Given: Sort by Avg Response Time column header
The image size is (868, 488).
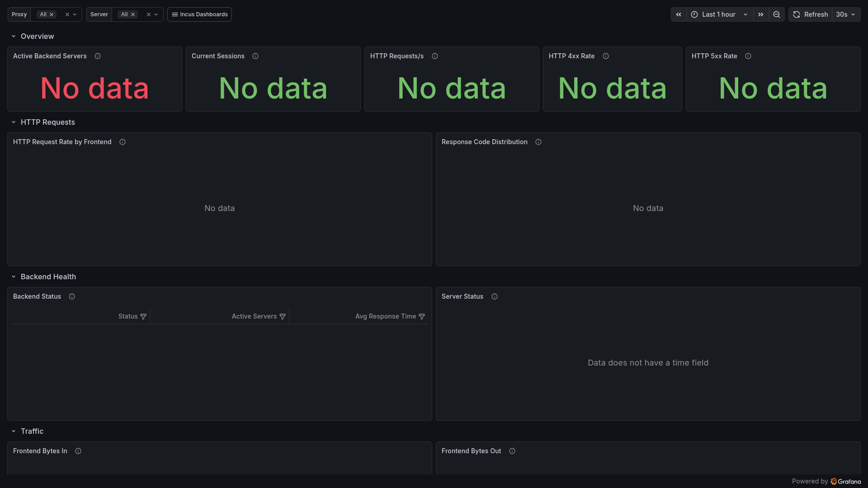Looking at the screenshot, I should pos(386,316).
